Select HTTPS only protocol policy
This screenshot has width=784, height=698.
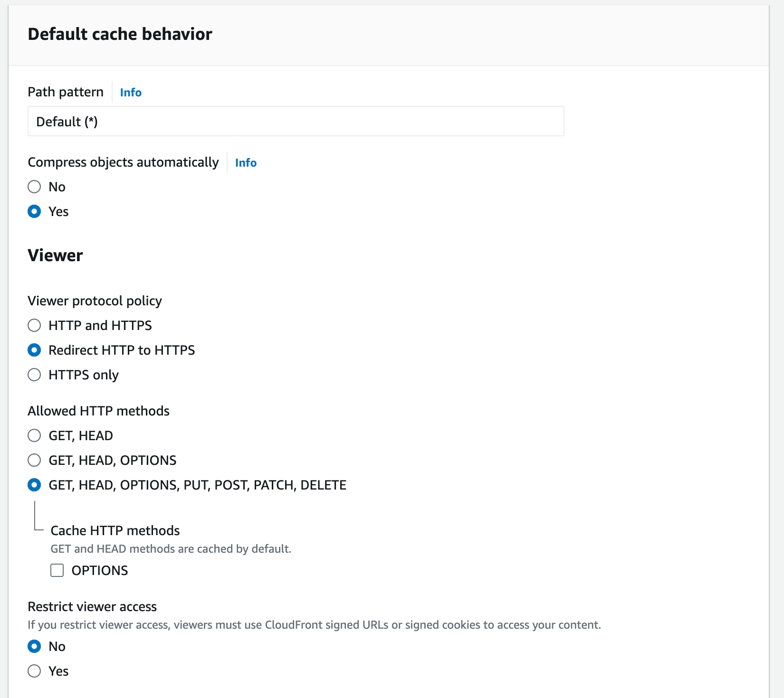tap(34, 375)
